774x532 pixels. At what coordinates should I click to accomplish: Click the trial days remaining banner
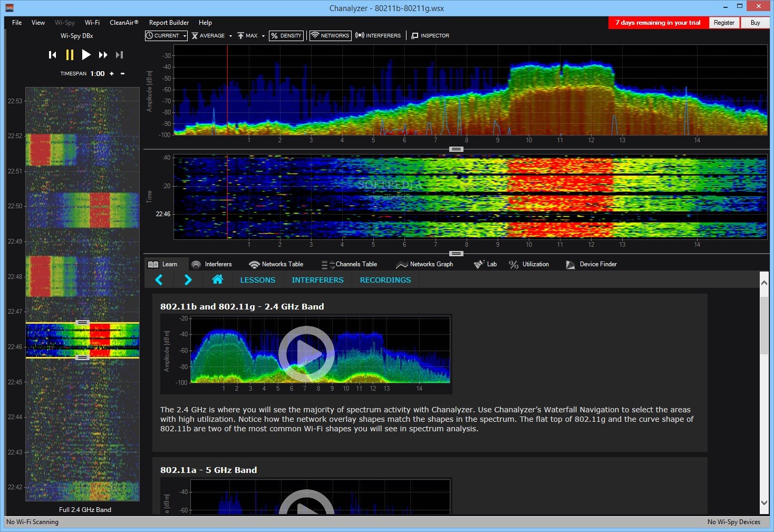click(x=657, y=23)
